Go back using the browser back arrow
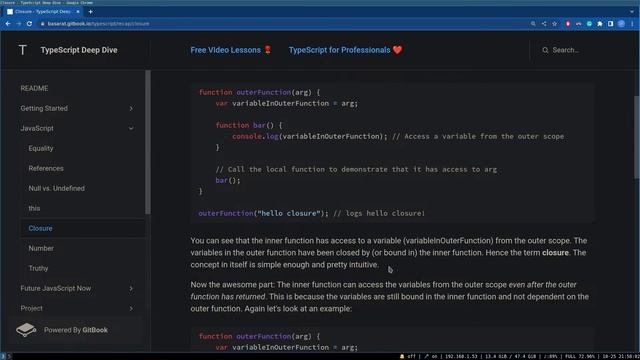 [8, 24]
